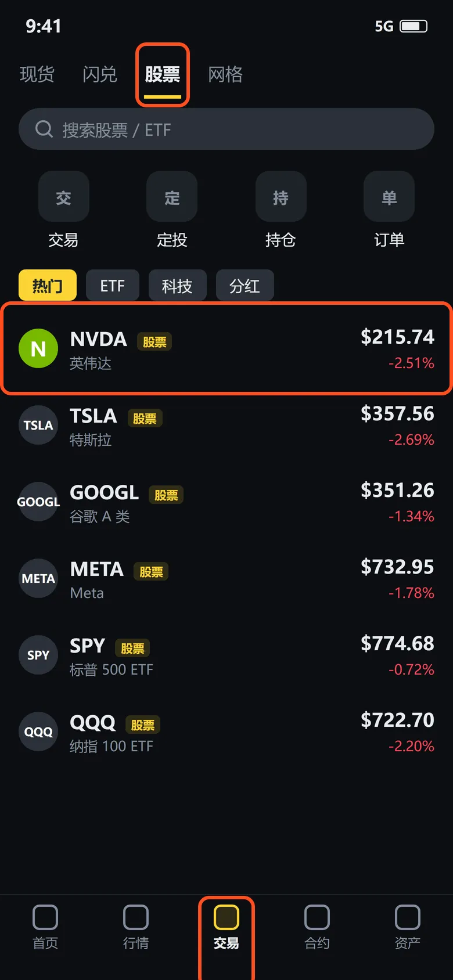Focus the 搜索股票 / ETF search field
453x980 pixels.
tap(227, 129)
